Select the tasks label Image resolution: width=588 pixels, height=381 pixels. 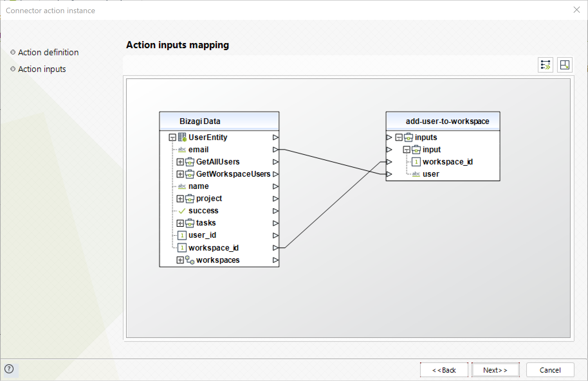(x=206, y=223)
